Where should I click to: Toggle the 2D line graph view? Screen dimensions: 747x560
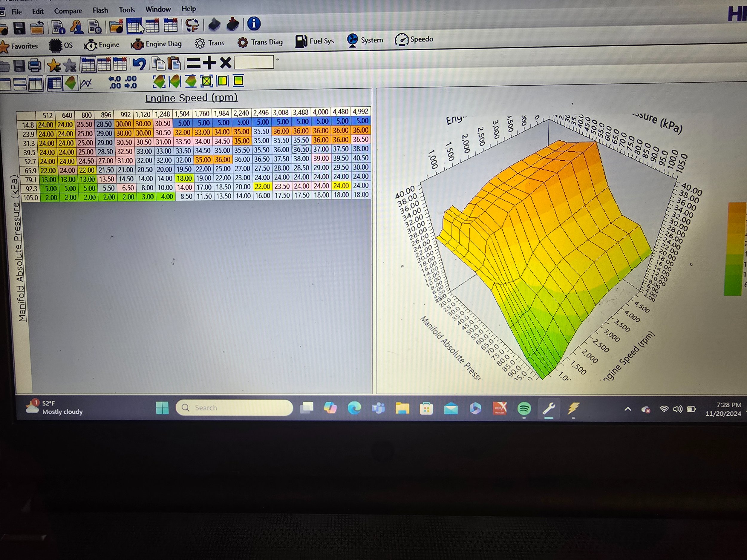click(x=86, y=83)
